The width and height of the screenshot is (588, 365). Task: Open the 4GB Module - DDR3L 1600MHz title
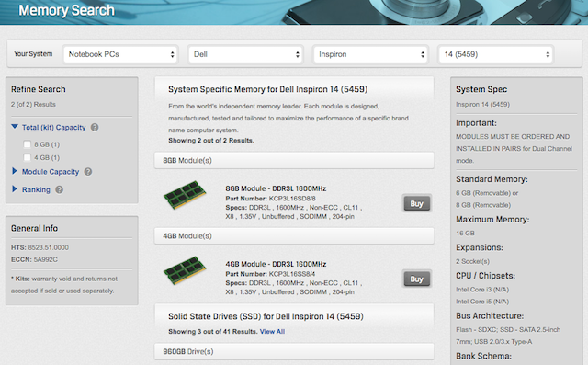(x=276, y=264)
